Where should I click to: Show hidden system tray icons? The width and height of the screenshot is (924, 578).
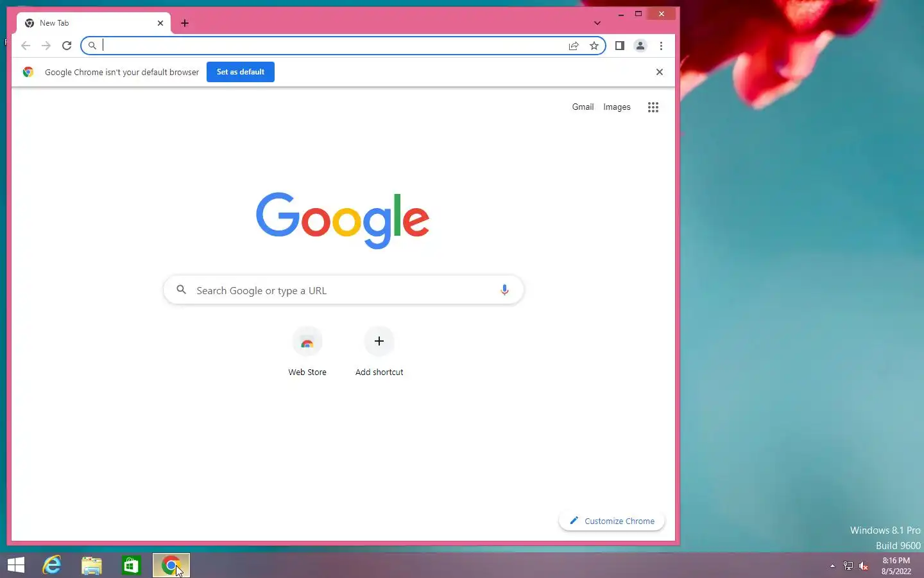point(832,566)
